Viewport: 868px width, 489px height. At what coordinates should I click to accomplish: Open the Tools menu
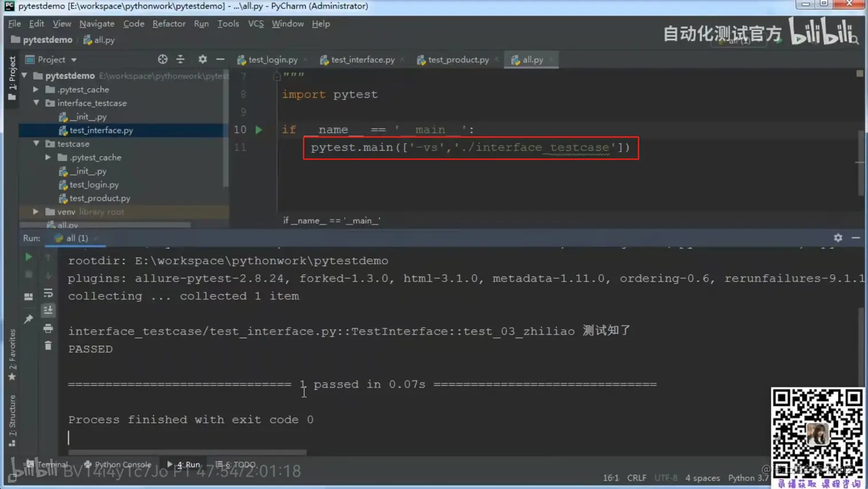[x=228, y=24]
